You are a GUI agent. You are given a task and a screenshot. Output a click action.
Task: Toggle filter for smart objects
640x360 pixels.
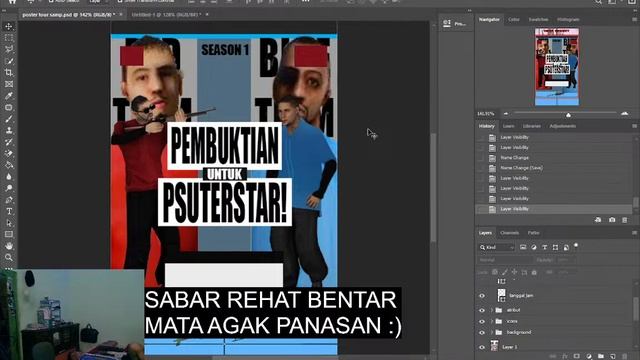tap(566, 247)
